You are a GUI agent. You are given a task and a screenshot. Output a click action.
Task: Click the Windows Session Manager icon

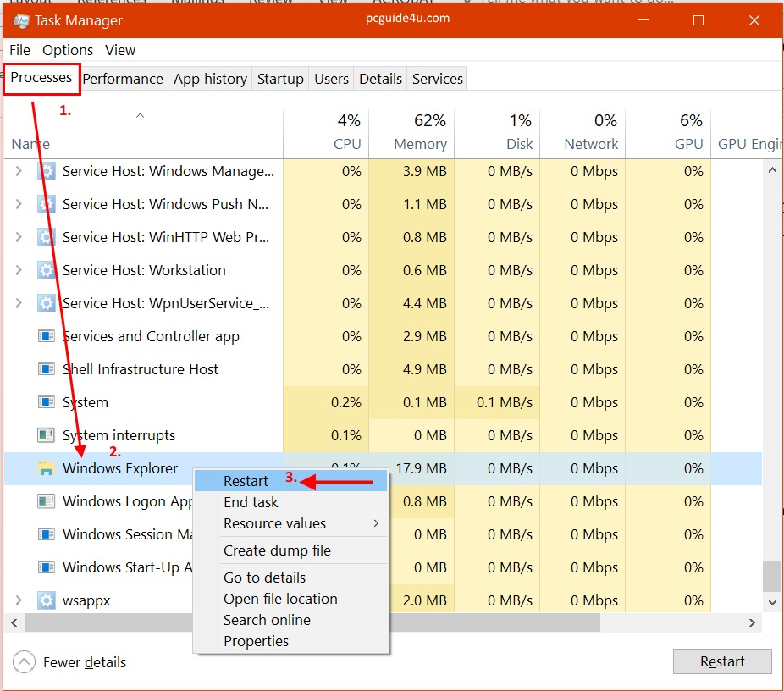click(x=46, y=534)
